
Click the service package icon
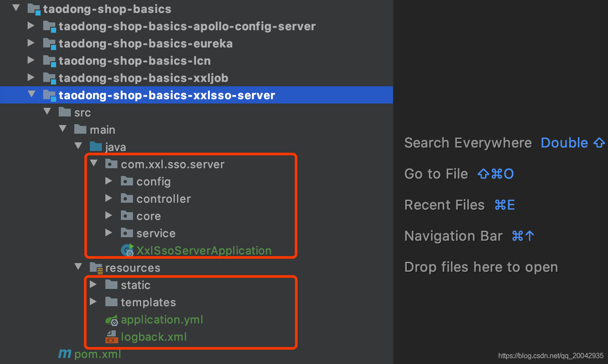127,233
